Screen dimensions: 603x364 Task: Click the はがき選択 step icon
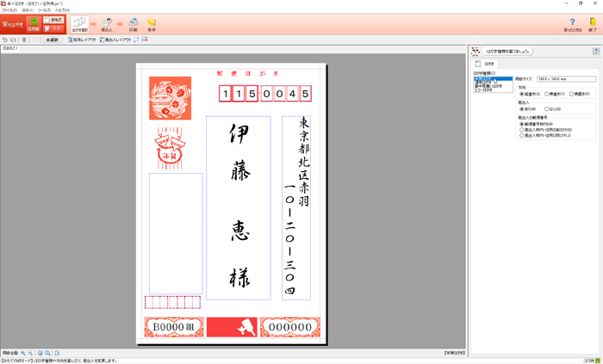click(x=79, y=24)
